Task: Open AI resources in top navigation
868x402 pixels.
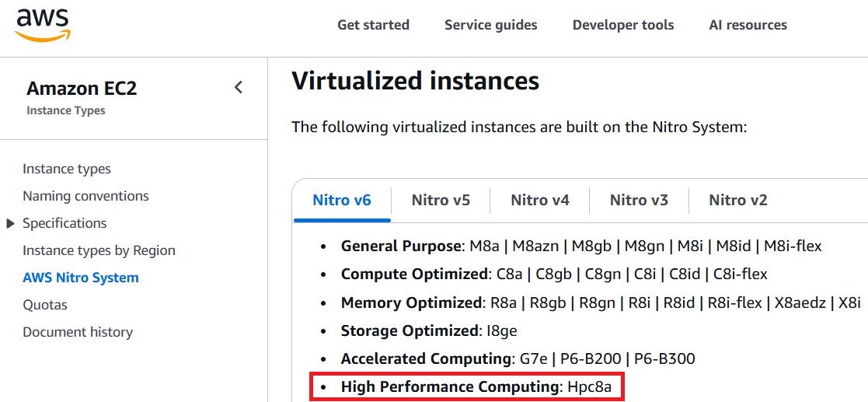Action: pos(748,25)
